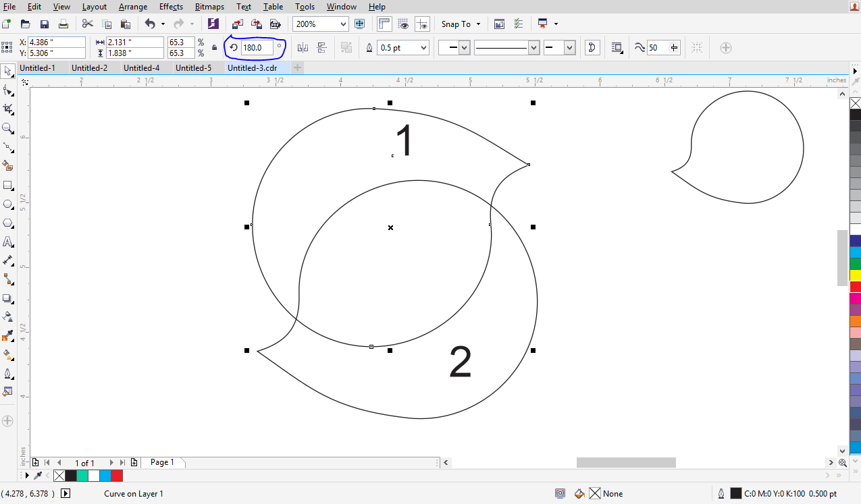Toggle Show Grid button
The image size is (861, 504).
(404, 24)
